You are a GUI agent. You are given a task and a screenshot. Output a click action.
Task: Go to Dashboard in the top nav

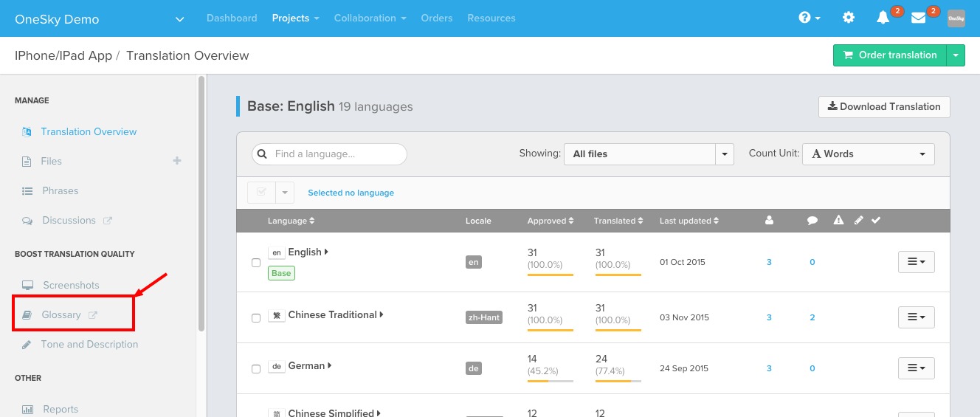(x=232, y=18)
